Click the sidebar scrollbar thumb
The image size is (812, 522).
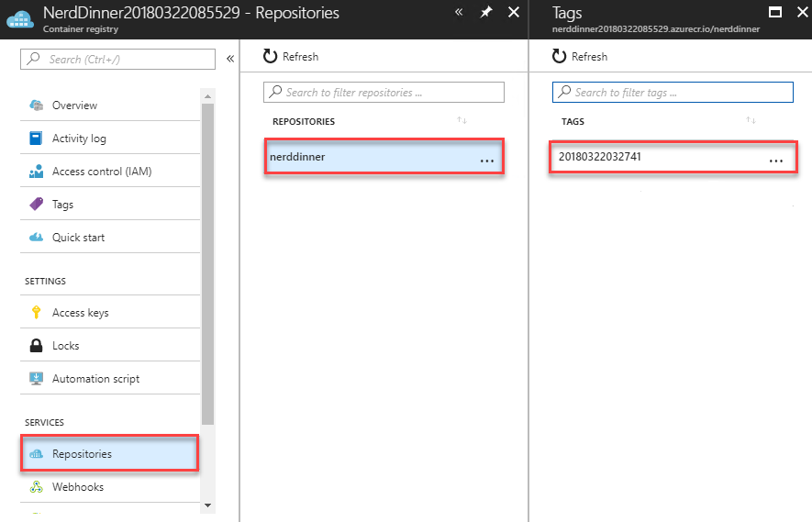[x=207, y=264]
